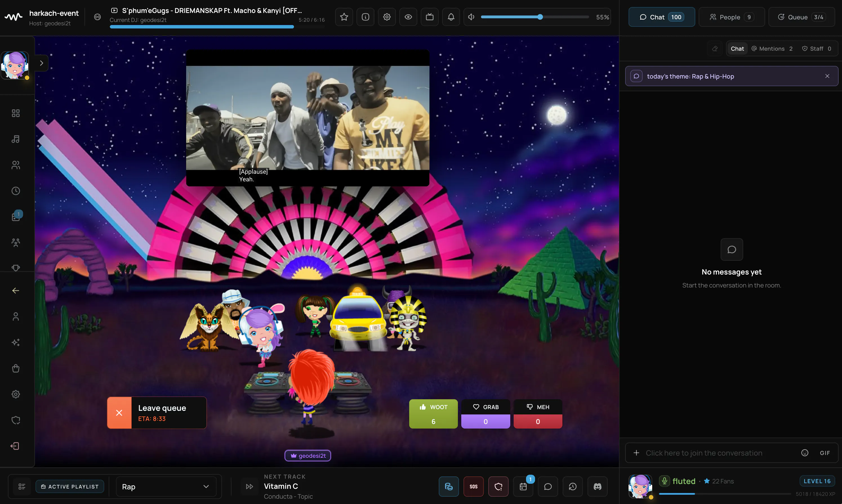Open the playlist list icon in bottom bar

point(22,487)
